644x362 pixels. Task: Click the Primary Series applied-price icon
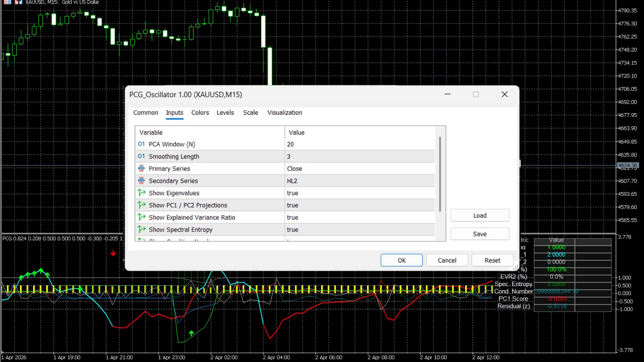[x=141, y=168]
